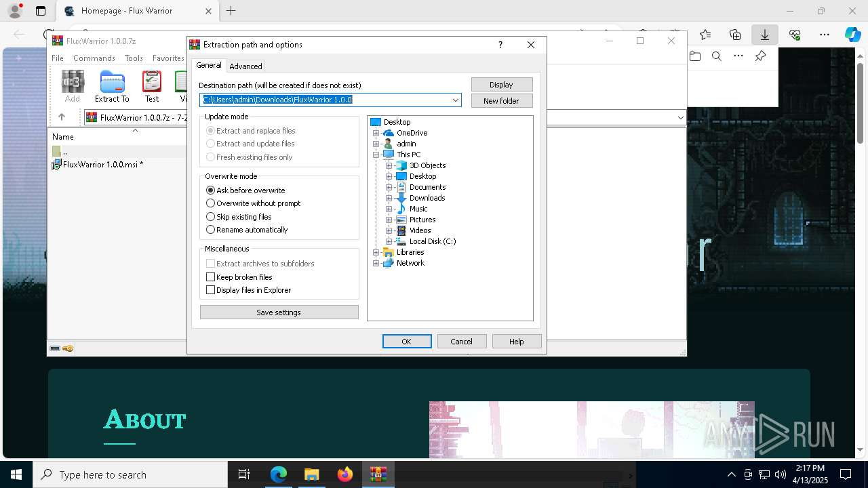Image resolution: width=868 pixels, height=488 pixels.
Task: Click the Save settings button
Action: click(279, 312)
